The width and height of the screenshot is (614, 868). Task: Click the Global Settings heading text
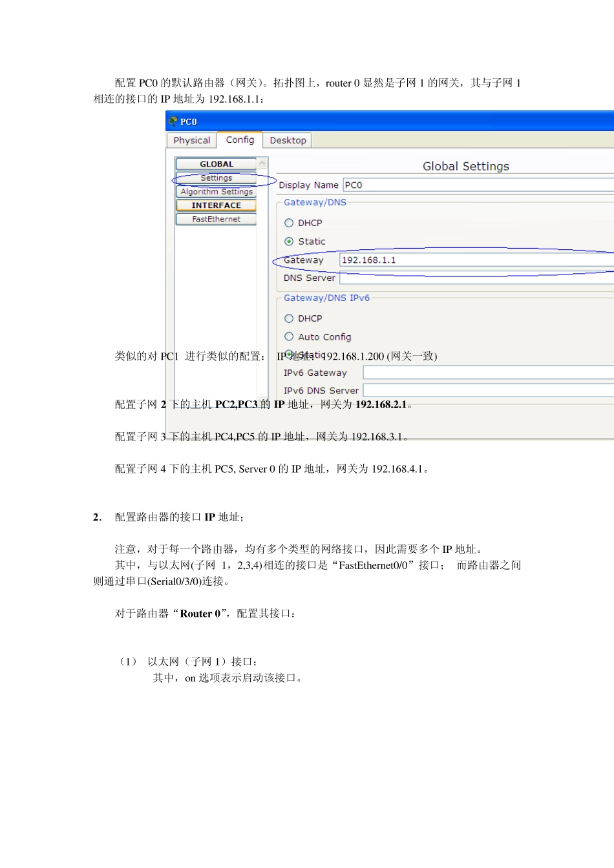(466, 166)
